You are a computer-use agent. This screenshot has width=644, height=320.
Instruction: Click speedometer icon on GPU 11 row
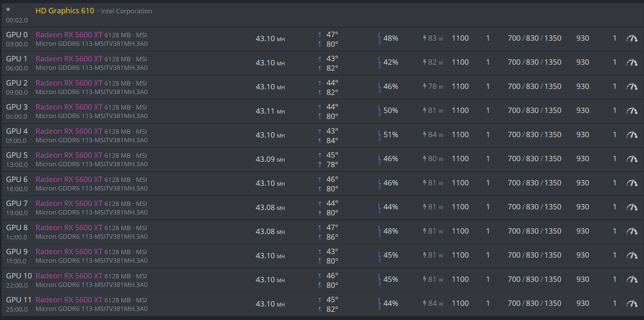[632, 303]
